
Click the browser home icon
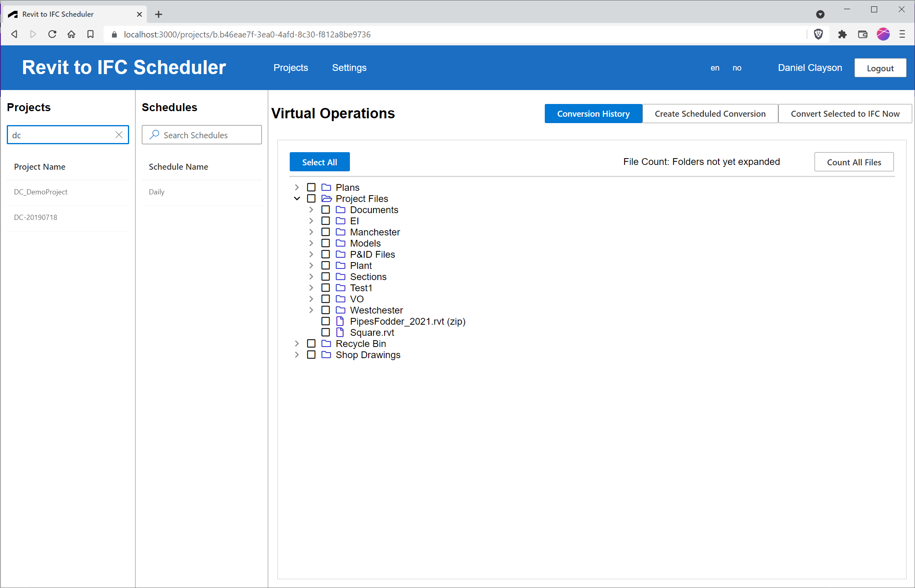click(71, 34)
